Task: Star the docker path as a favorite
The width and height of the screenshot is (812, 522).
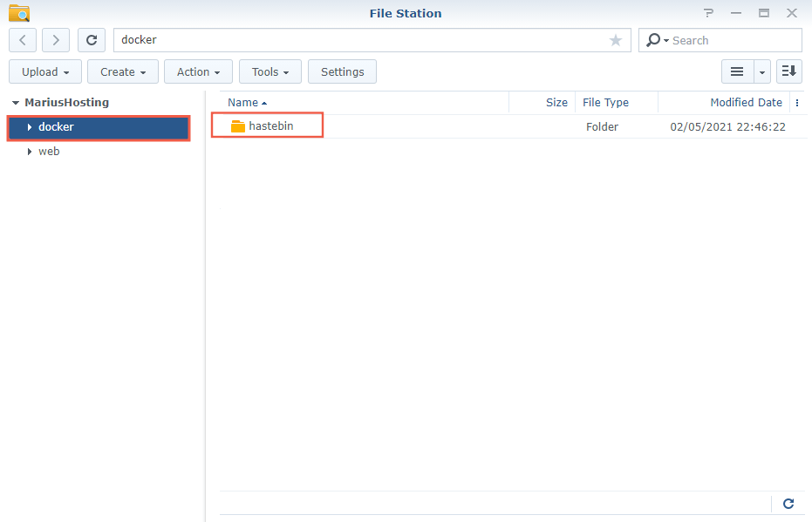Action: (x=615, y=39)
